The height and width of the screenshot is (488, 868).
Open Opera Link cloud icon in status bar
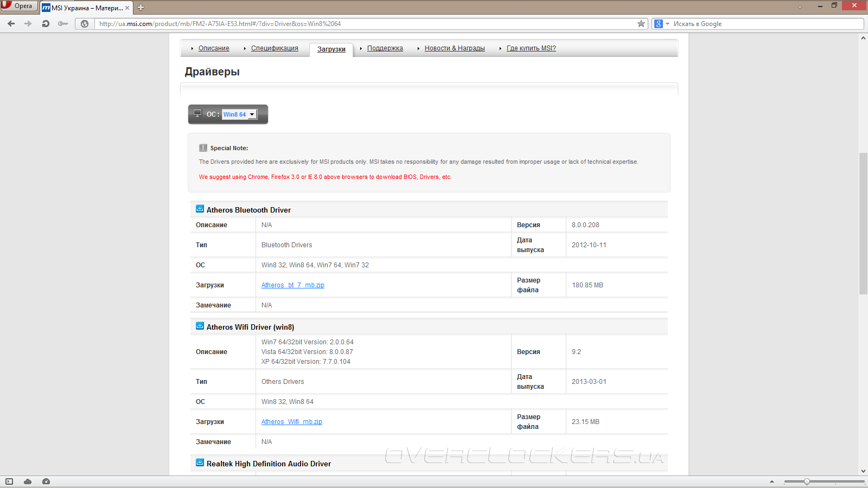[28, 481]
